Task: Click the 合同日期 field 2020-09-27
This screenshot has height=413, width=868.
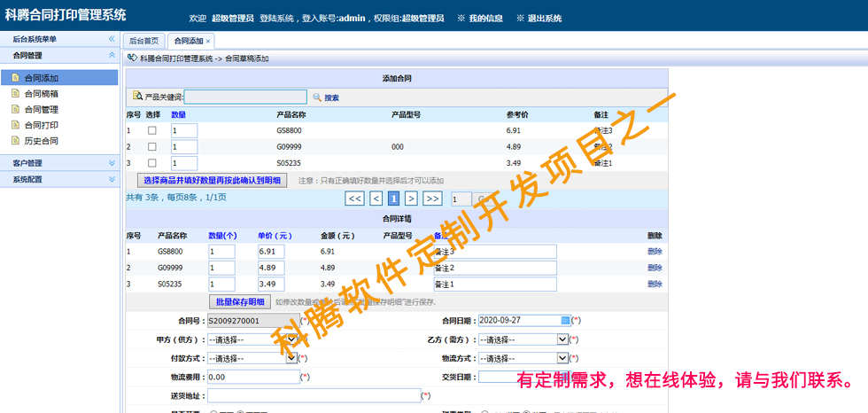Action: [524, 320]
